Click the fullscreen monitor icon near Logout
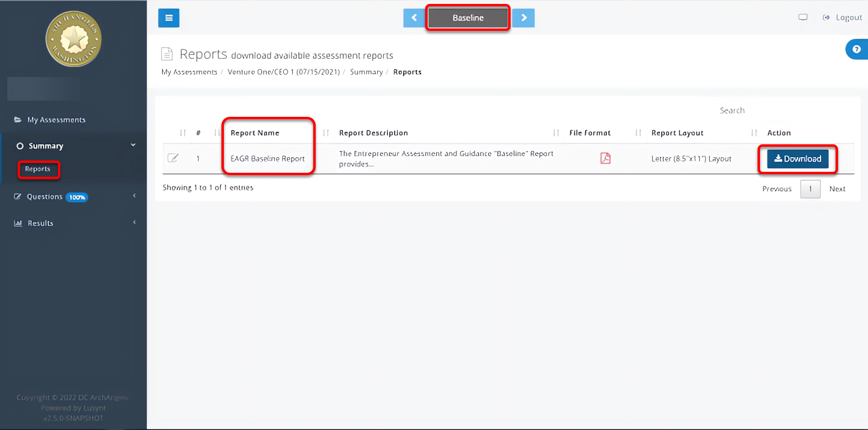The height and width of the screenshot is (430, 868). [x=803, y=17]
